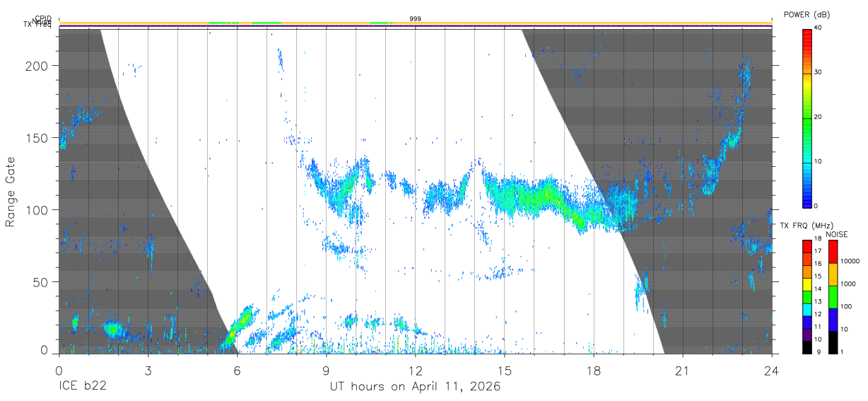Screen dimensions: 868x401
Task: Click the 11 label on TX FRQ scale
Action: (819, 327)
